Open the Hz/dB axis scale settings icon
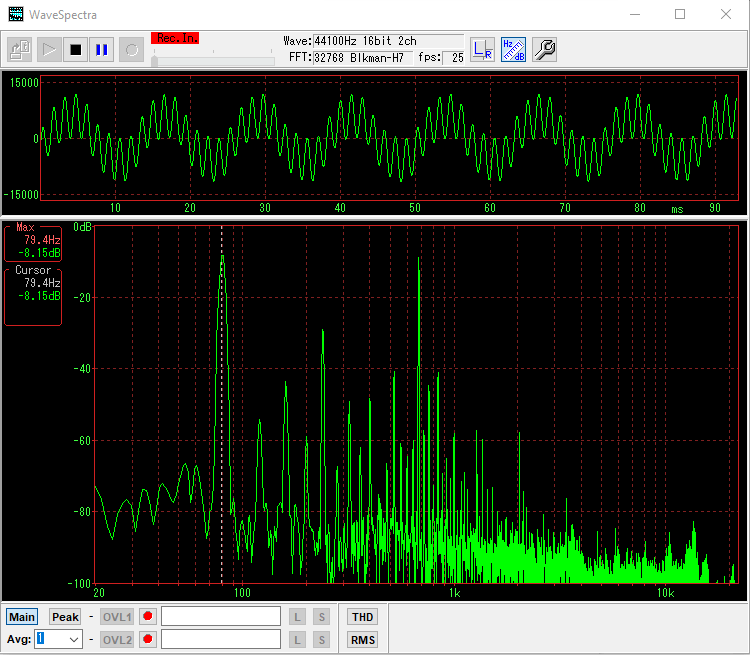Screen dimensions: 750x655 coord(513,49)
